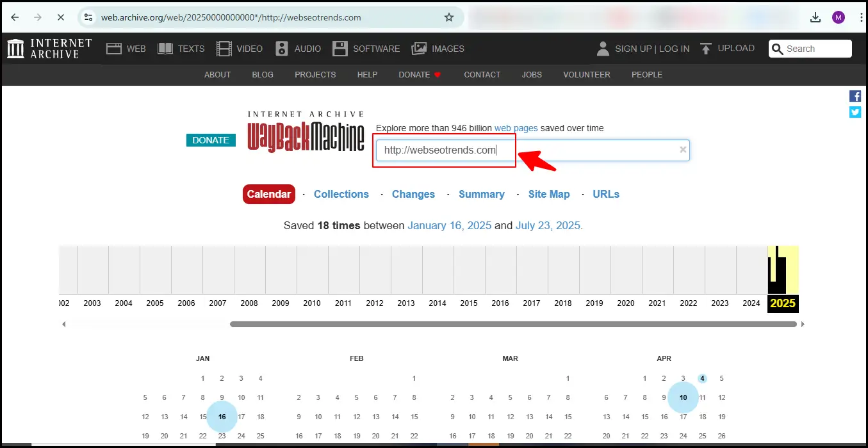Click the AUDIO section icon
Viewport: 868px width, 448px height.
[282, 48]
